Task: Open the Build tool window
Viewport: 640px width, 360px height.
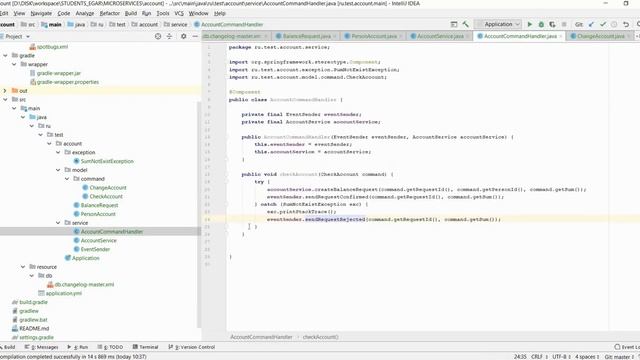Action: point(8,347)
